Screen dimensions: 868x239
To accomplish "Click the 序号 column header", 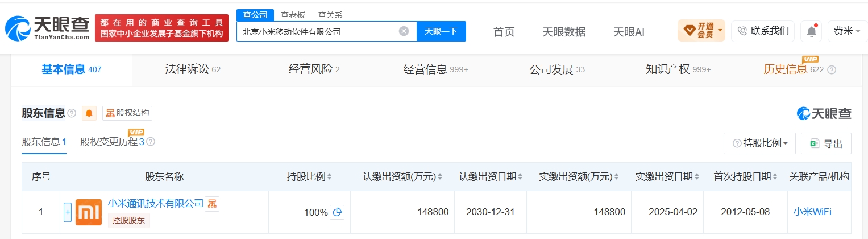I will coord(41,176).
